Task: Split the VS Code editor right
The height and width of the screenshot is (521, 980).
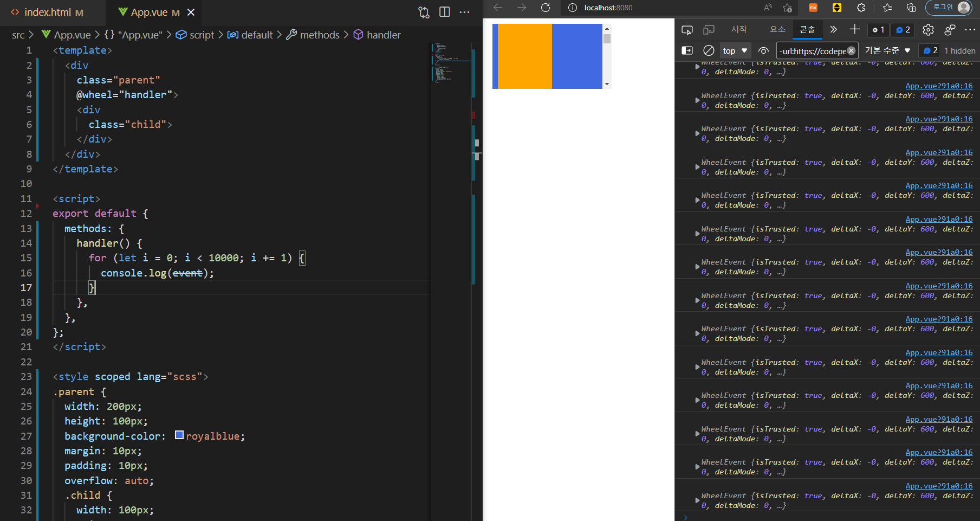Action: [444, 12]
